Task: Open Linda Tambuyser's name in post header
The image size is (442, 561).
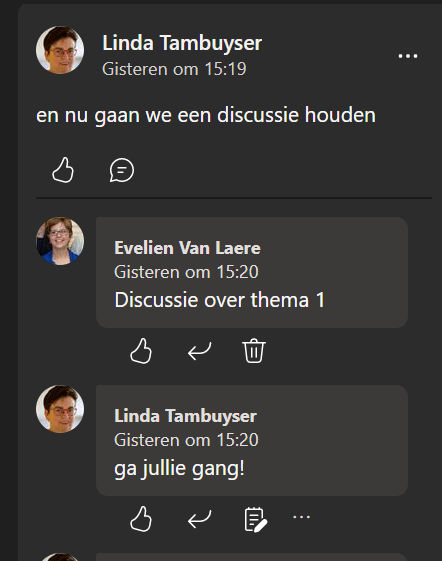Action: 182,43
